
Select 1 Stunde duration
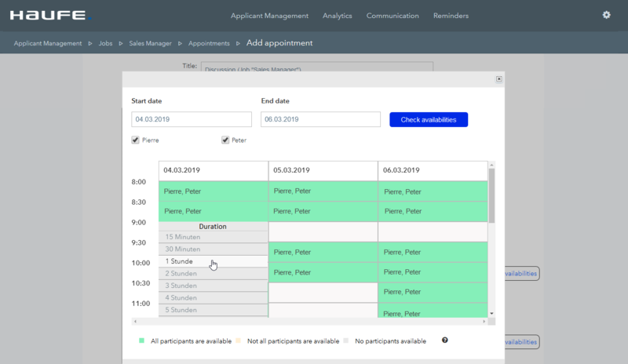tap(213, 261)
